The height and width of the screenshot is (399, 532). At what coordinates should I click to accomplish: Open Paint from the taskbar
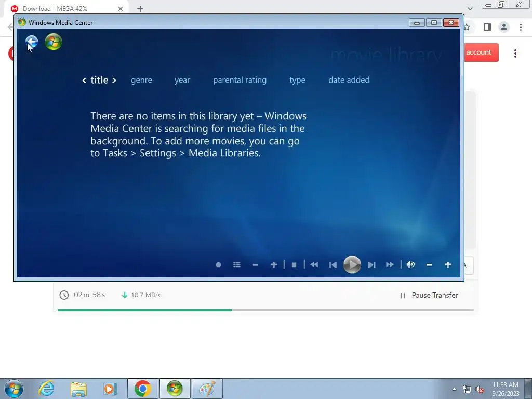tap(207, 389)
